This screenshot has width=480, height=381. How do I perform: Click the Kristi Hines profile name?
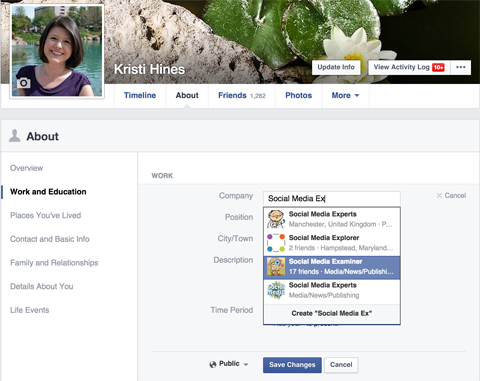[x=149, y=69]
